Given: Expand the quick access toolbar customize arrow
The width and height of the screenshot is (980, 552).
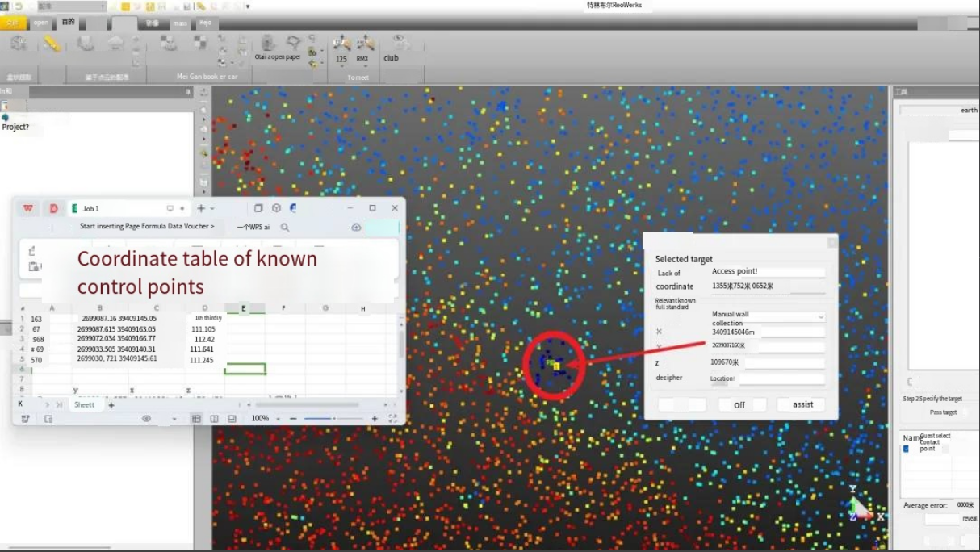Looking at the screenshot, I should pyautogui.click(x=248, y=6).
